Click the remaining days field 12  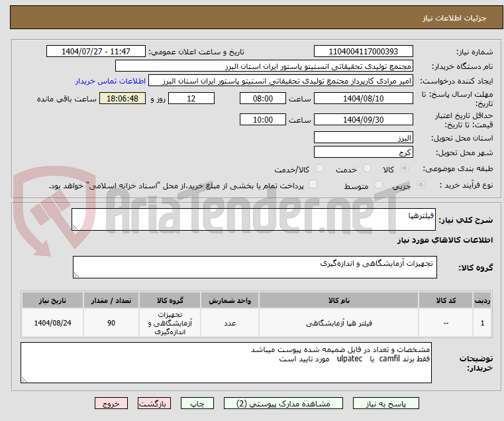(x=191, y=99)
